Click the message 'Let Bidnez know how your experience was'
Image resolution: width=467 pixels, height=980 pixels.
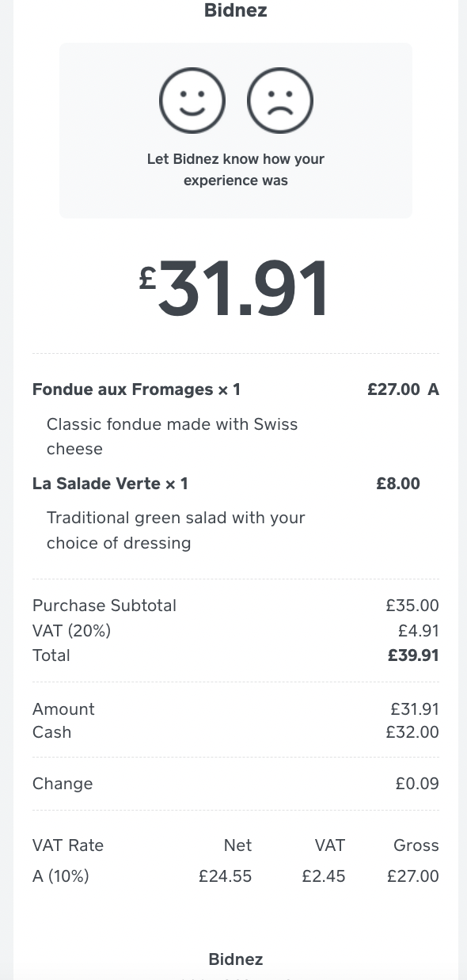click(235, 169)
